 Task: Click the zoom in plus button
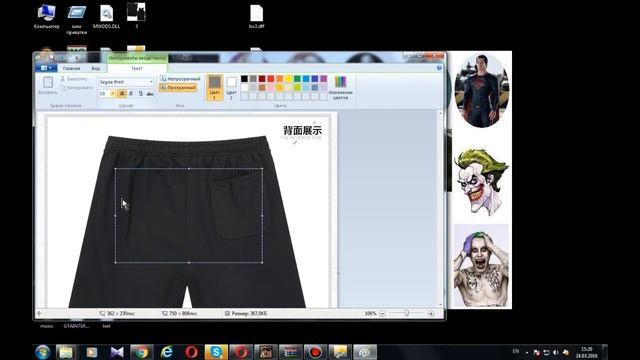(431, 313)
